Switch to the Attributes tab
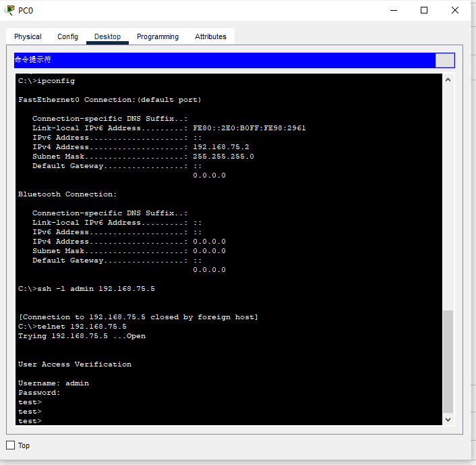The height and width of the screenshot is (465, 476). coord(210,36)
